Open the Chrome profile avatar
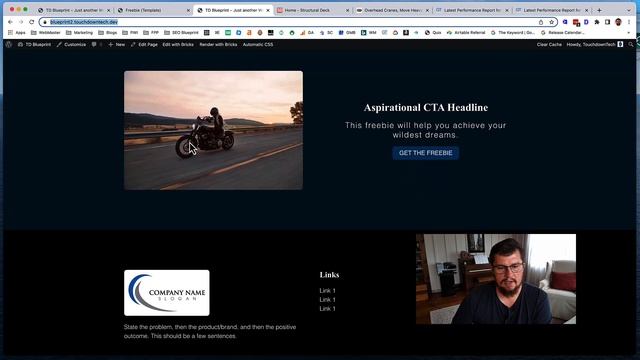Screen dimensions: 640x360 tap(618, 22)
